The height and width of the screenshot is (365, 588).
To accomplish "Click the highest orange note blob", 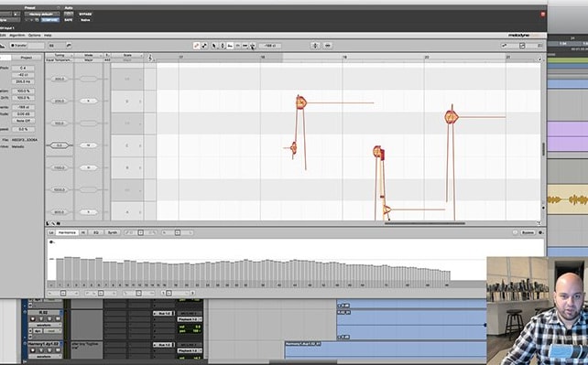I will coord(301,102).
